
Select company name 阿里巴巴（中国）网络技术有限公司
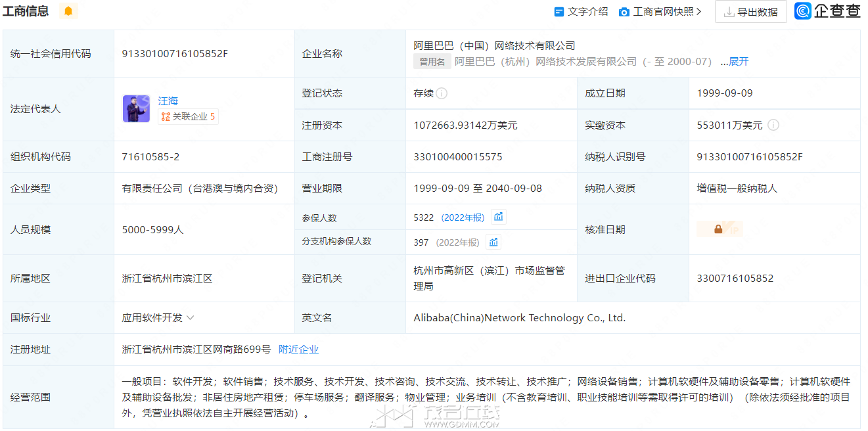coord(494,46)
